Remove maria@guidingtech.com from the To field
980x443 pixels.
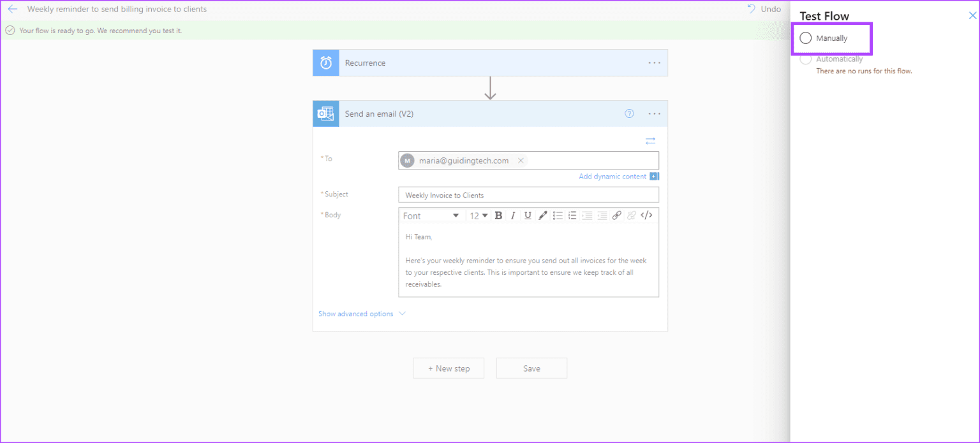pyautogui.click(x=521, y=161)
